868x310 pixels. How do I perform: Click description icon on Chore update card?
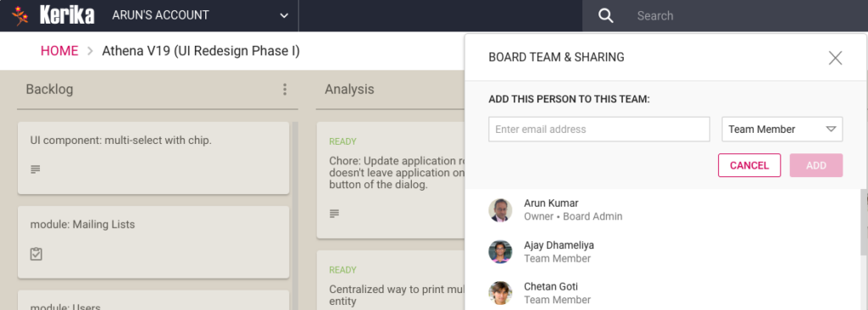[334, 213]
